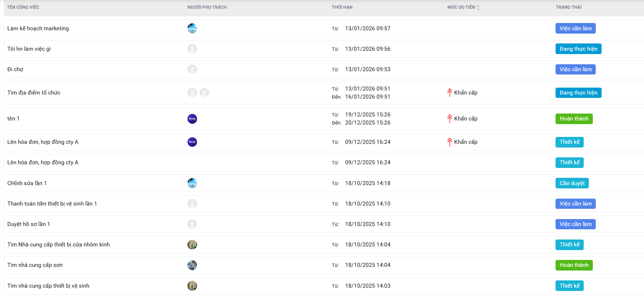This screenshot has width=644, height=295.
Task: Click second placeholder avatar for Tìm địa điểm tổ chức
Action: [204, 93]
